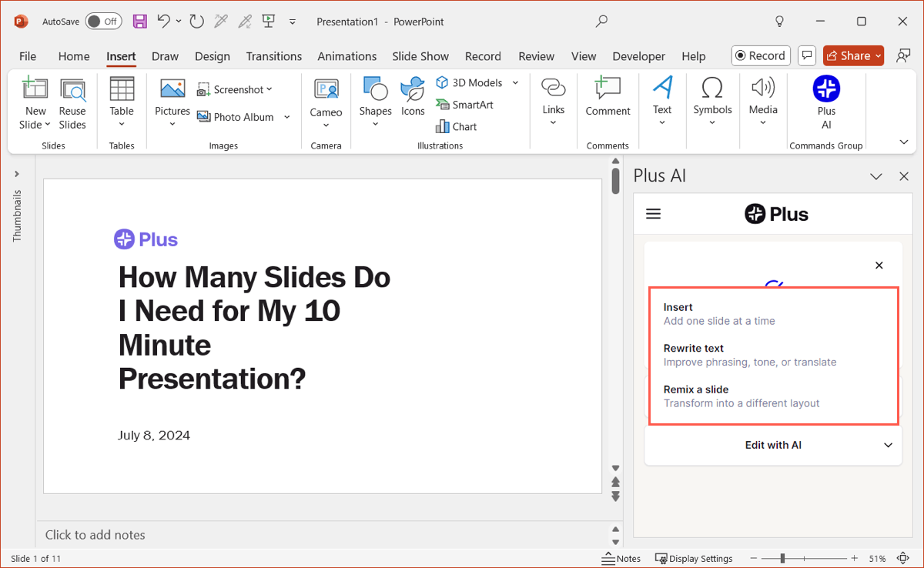Open the Animations tab

pos(347,56)
